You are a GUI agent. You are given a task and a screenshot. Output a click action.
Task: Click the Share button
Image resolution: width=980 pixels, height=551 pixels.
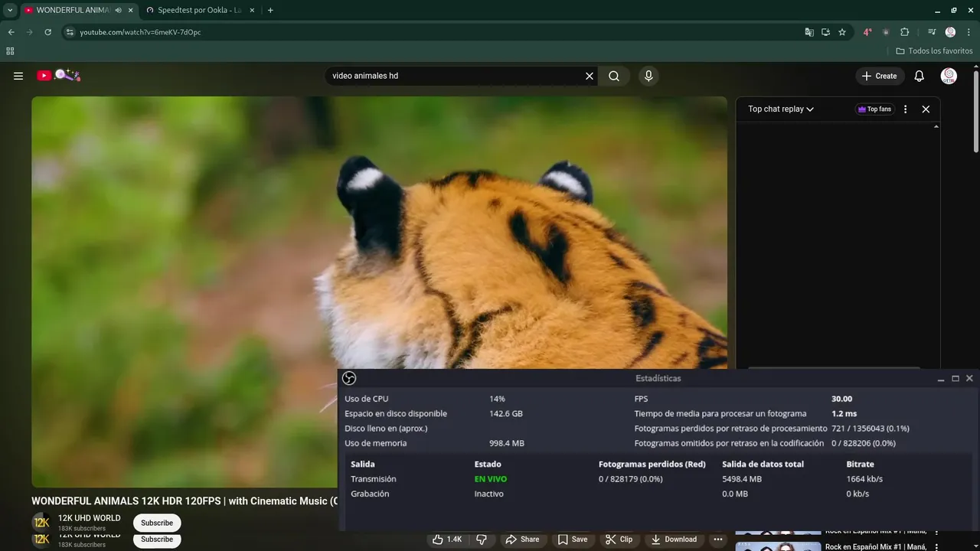click(521, 540)
